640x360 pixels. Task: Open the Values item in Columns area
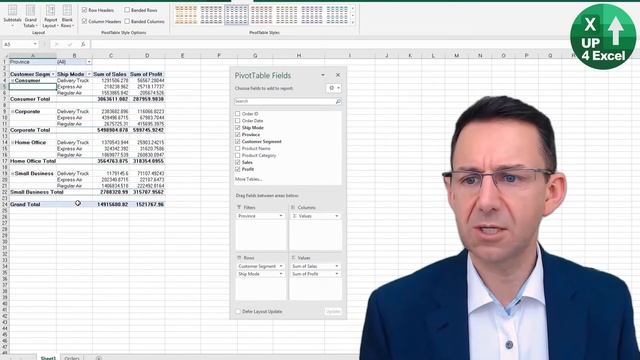click(315, 216)
